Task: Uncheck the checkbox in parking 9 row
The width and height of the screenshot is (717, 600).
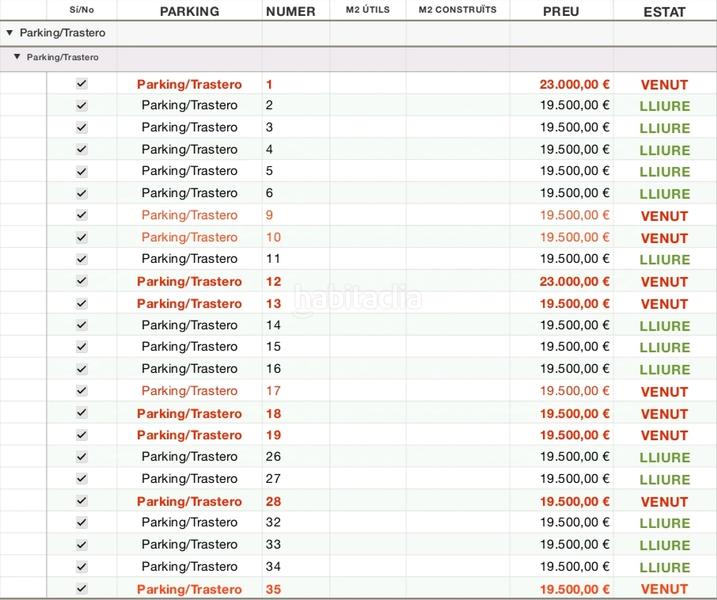Action: click(x=82, y=215)
